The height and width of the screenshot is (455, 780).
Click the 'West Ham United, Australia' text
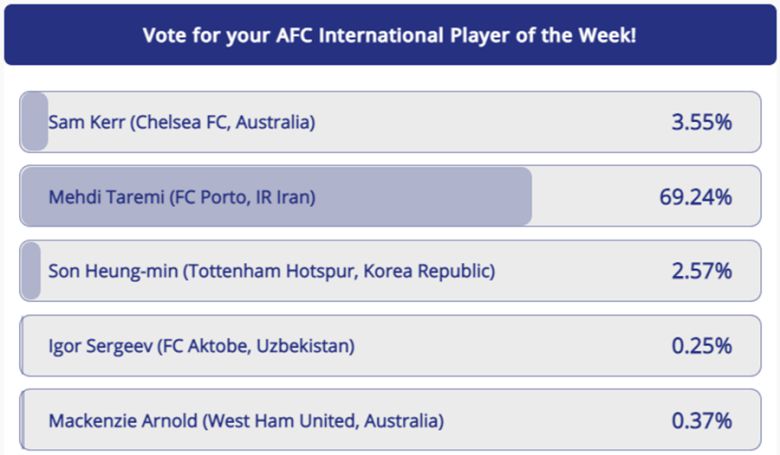pyautogui.click(x=324, y=421)
